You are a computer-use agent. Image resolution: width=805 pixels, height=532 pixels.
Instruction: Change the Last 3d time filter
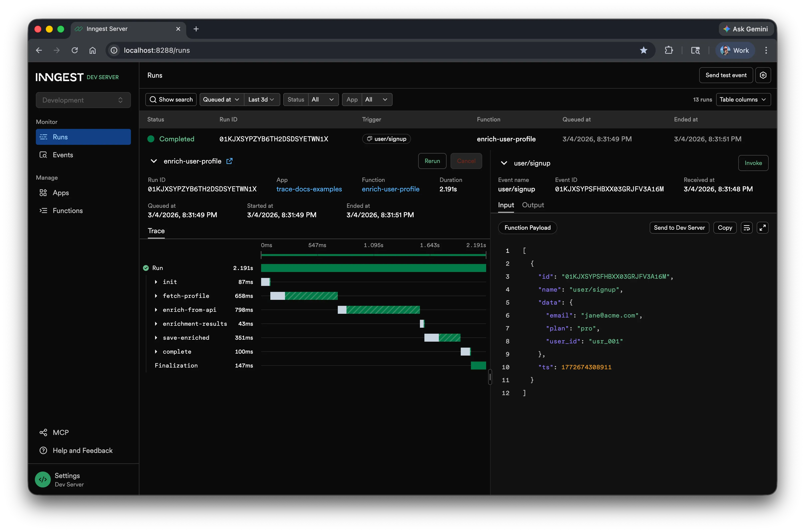pyautogui.click(x=261, y=100)
